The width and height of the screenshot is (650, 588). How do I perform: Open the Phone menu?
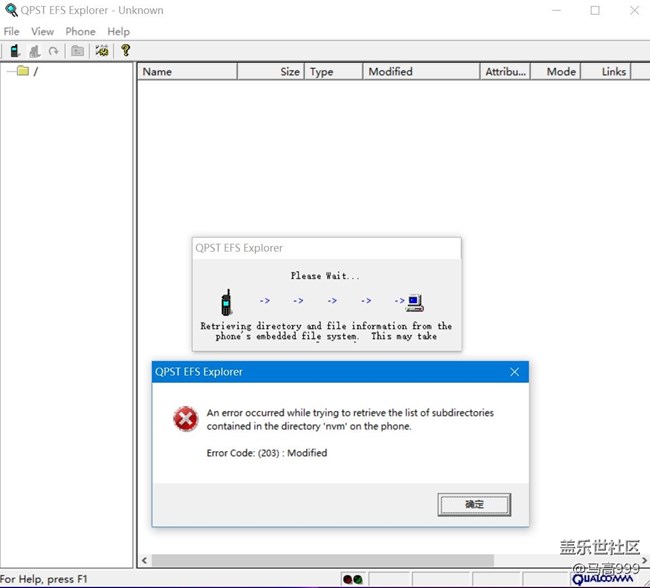80,32
